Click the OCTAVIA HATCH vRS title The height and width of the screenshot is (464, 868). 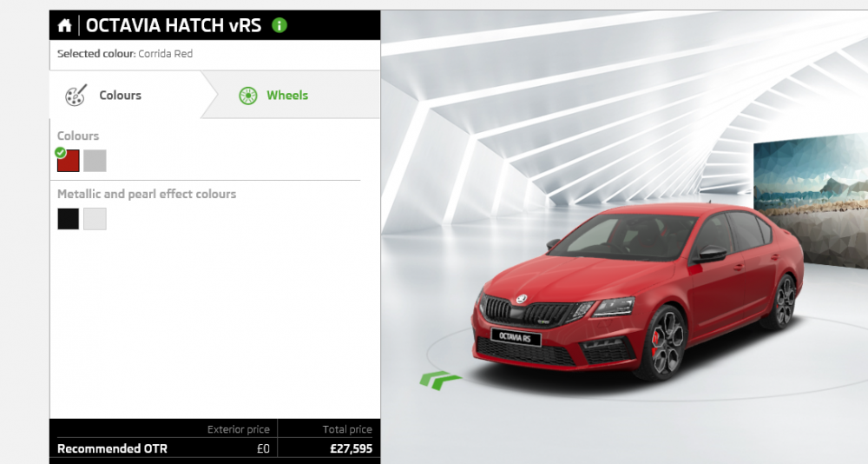point(174,25)
